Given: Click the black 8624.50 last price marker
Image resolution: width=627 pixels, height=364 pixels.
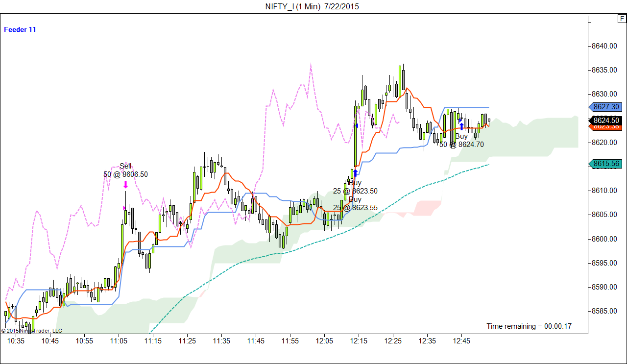Looking at the screenshot, I should pos(604,120).
